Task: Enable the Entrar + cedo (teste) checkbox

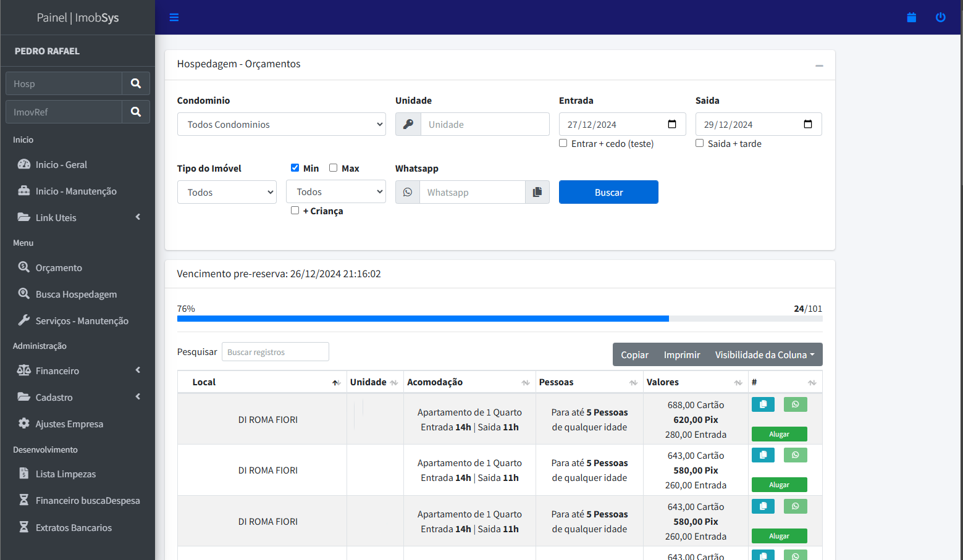Action: point(563,143)
